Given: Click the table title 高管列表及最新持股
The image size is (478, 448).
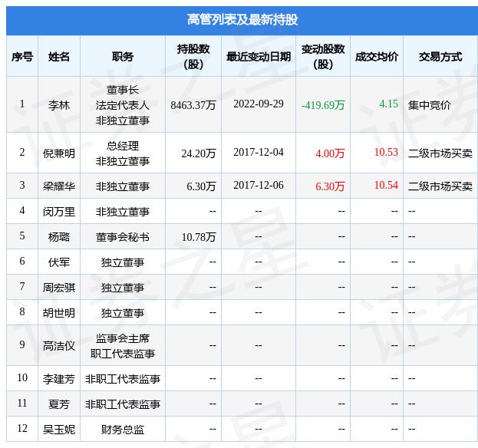Looking at the screenshot, I should [242, 20].
